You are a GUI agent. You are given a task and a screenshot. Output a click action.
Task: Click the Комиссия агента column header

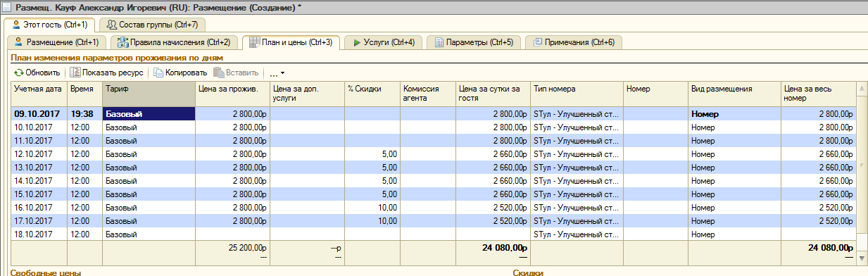click(x=427, y=94)
